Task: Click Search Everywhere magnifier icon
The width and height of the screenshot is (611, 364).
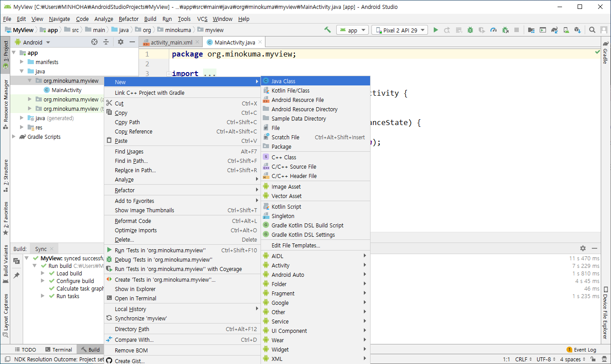Action: click(592, 30)
